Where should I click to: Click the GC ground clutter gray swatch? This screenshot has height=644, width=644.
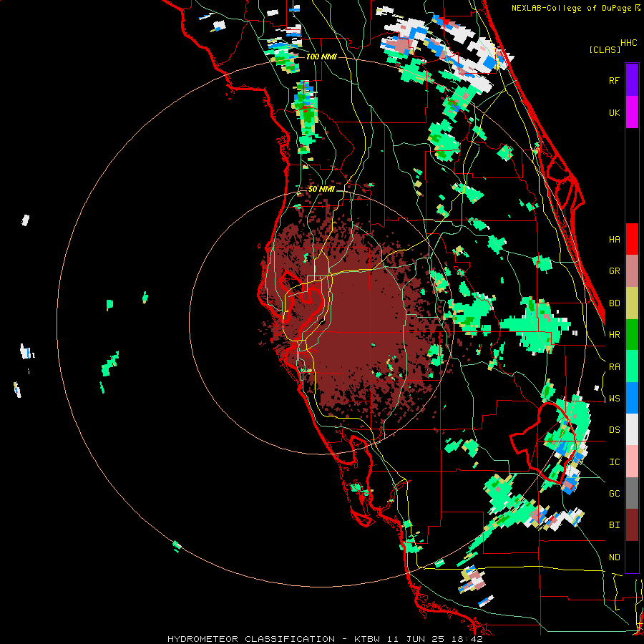click(632, 493)
